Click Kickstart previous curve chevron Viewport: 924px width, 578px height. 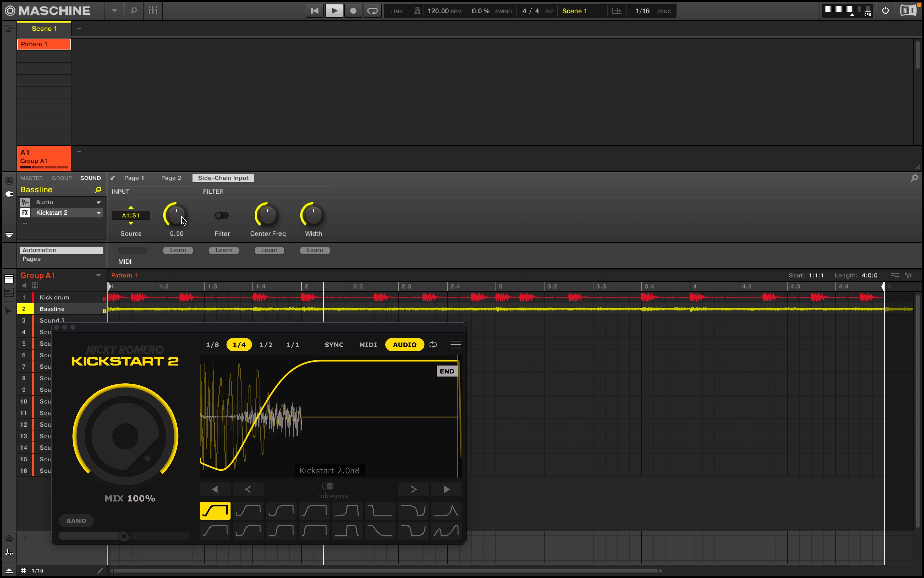[248, 489]
